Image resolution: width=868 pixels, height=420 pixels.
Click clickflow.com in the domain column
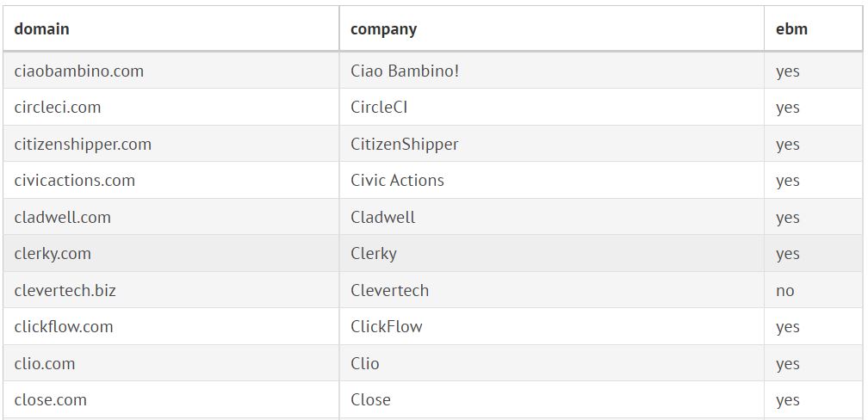coord(64,327)
